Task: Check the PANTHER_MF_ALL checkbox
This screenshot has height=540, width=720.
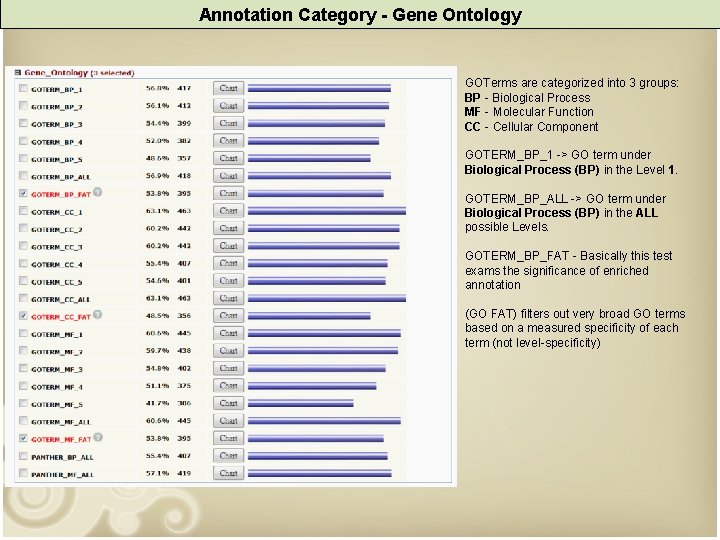Action: pos(23,473)
